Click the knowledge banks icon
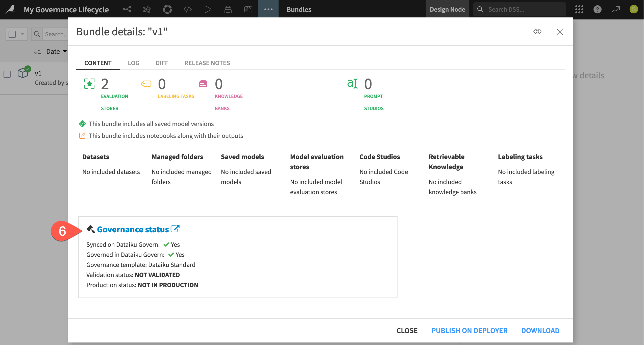The width and height of the screenshot is (644, 345). pos(203,84)
